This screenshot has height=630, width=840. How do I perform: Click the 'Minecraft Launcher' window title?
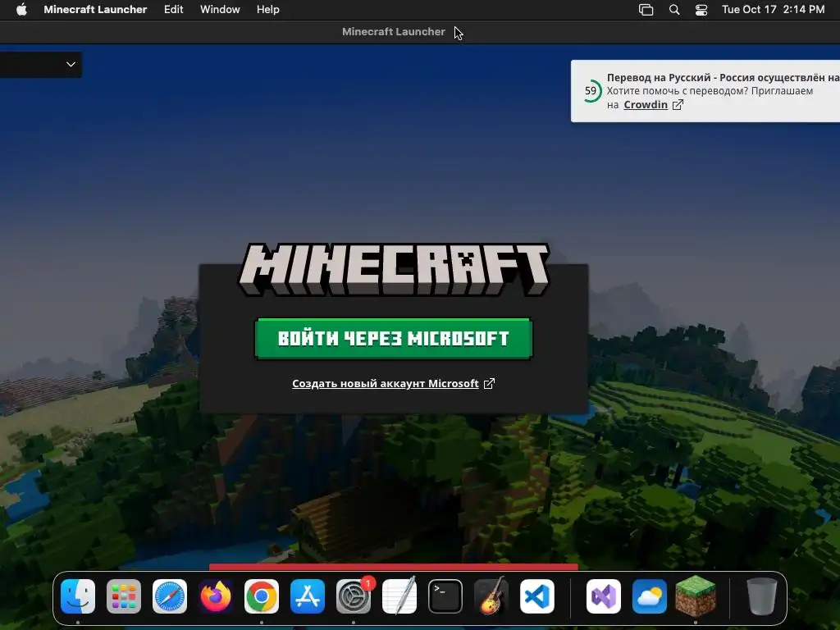pyautogui.click(x=394, y=32)
